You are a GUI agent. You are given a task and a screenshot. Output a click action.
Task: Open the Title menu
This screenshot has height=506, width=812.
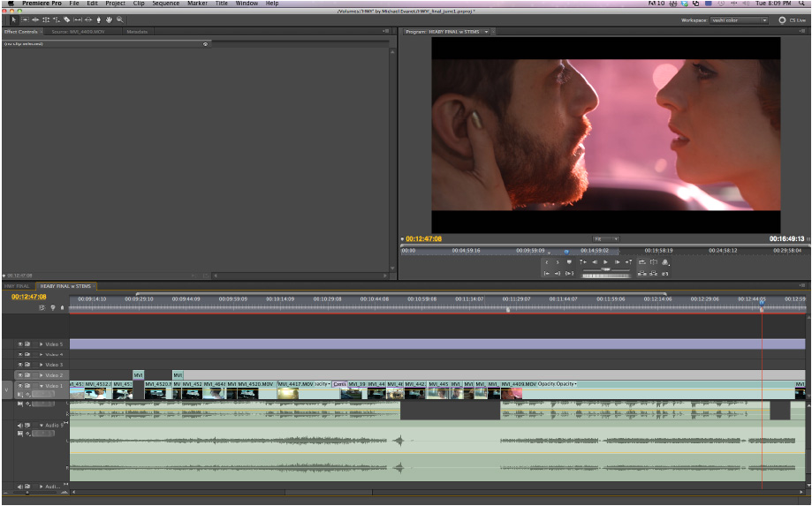(x=222, y=4)
